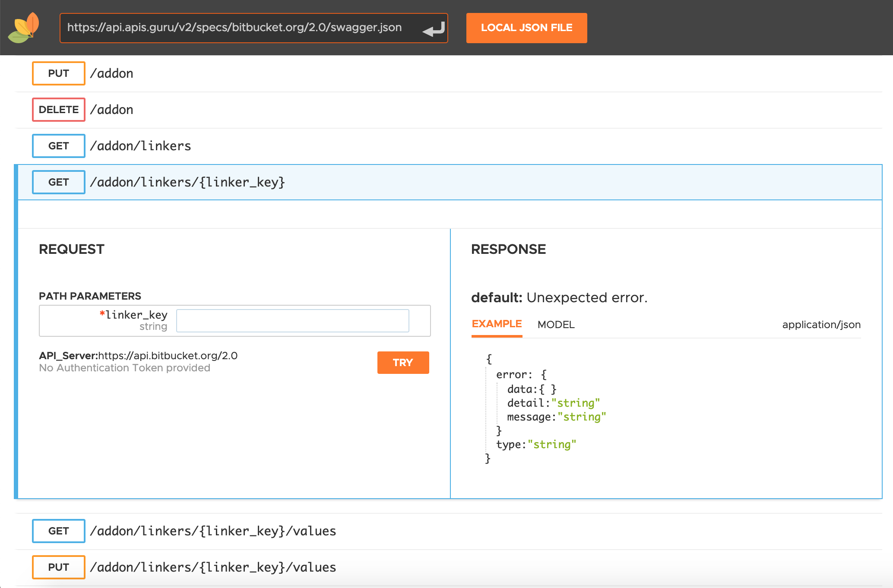Expand the PUT /addon endpoint
Image resolution: width=893 pixels, height=588 pixels.
pos(111,73)
